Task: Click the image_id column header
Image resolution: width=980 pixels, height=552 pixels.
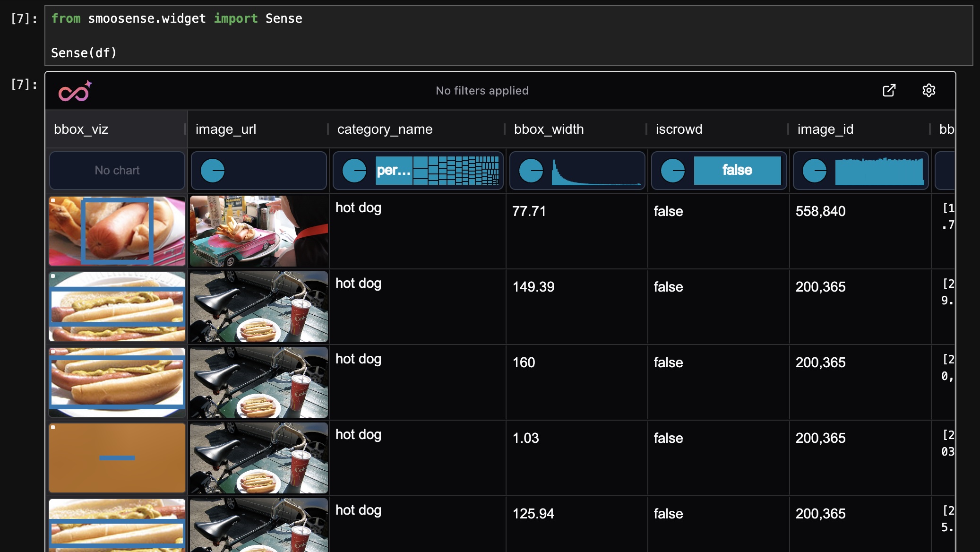Action: (825, 129)
